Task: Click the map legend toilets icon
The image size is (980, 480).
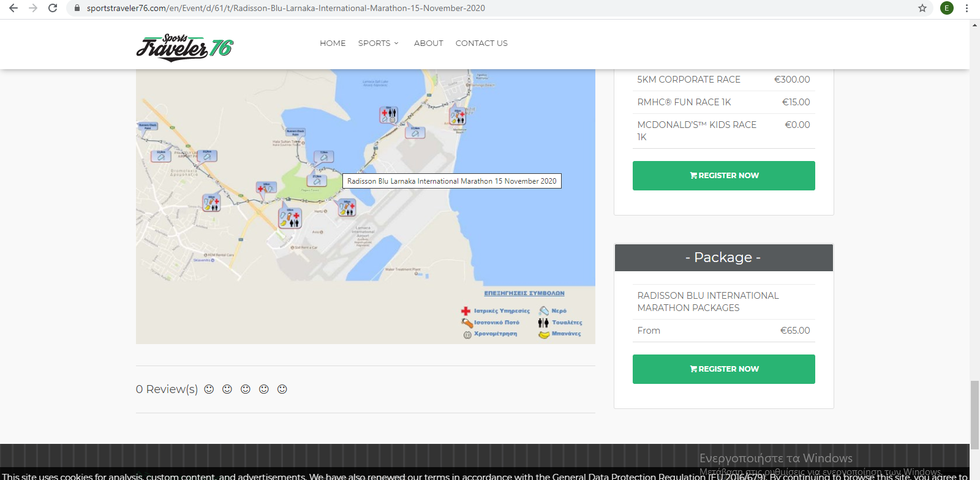Action: point(543,323)
